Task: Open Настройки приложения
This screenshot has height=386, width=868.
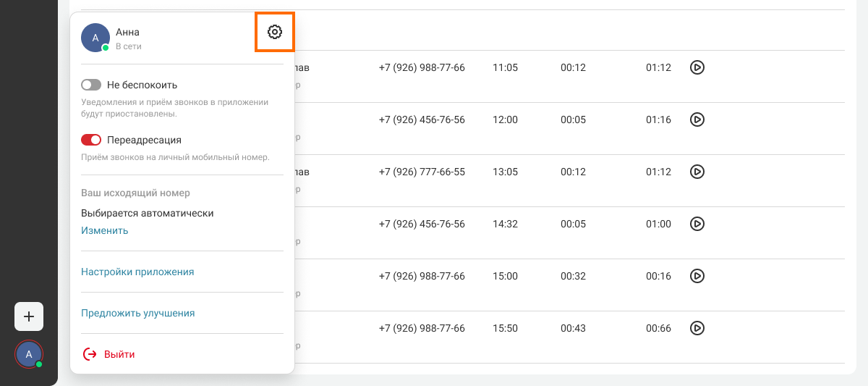Action: (x=137, y=272)
